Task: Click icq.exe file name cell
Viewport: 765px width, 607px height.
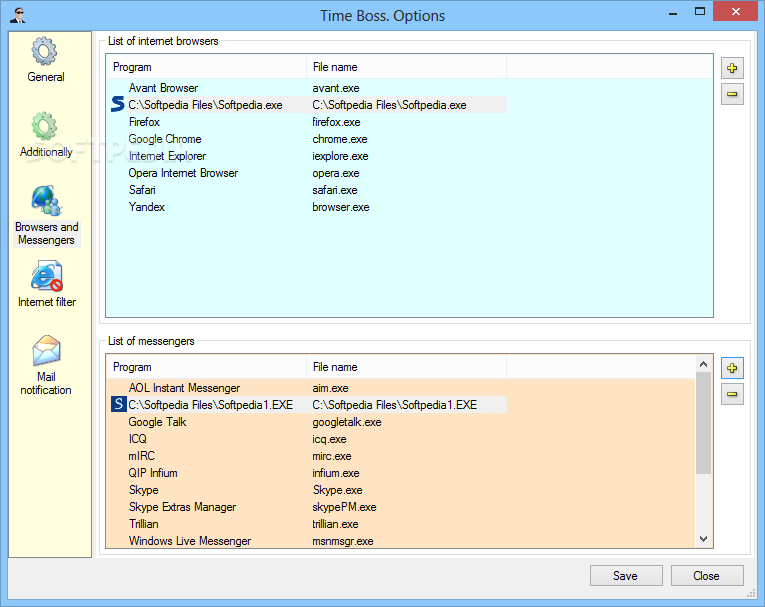Action: coord(329,439)
